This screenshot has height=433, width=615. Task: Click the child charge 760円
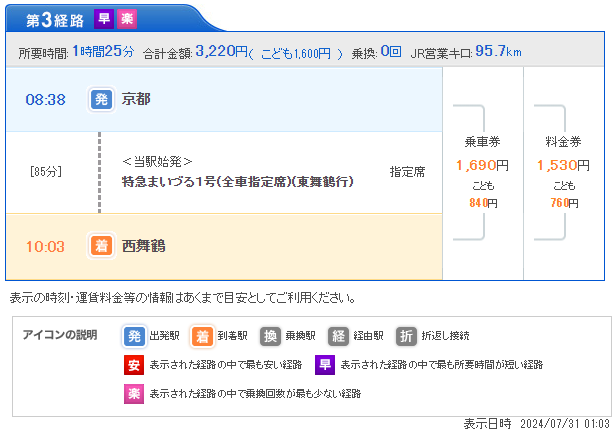(x=564, y=203)
